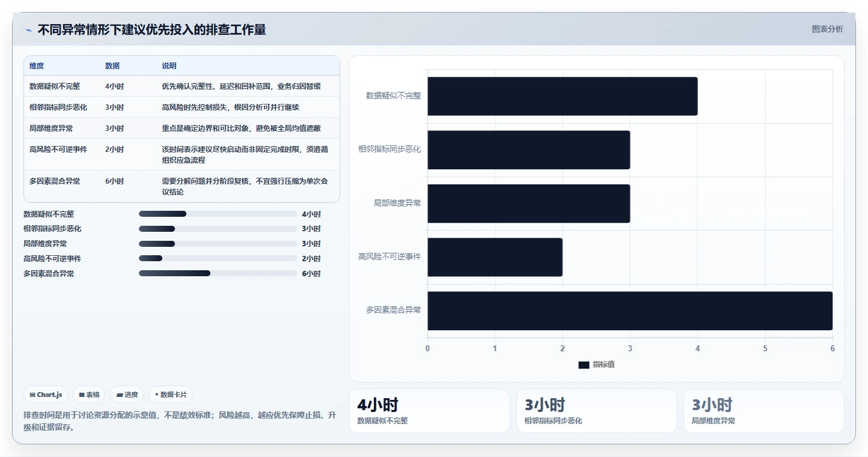Click the 多因素混合异常 progress bar
Image resolution: width=868 pixels, height=457 pixels.
pos(218,273)
